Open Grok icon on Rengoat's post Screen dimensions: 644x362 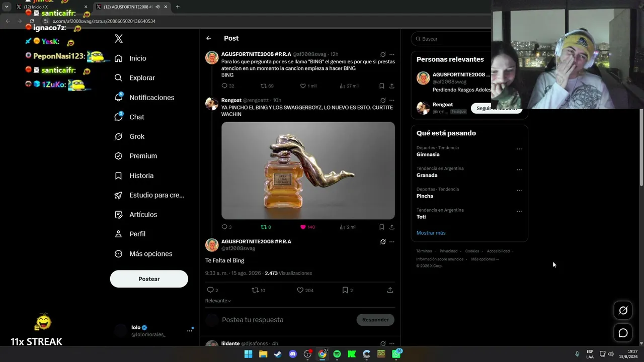[383, 100]
